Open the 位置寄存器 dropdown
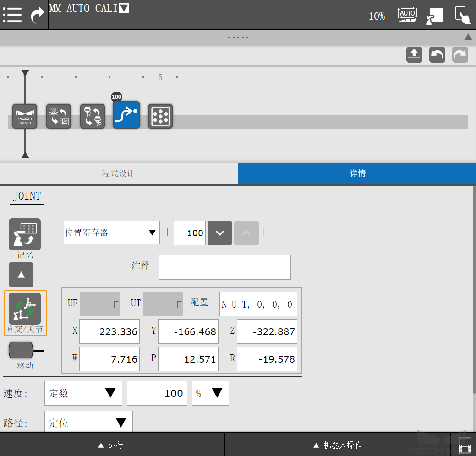476x456 pixels. 112,233
